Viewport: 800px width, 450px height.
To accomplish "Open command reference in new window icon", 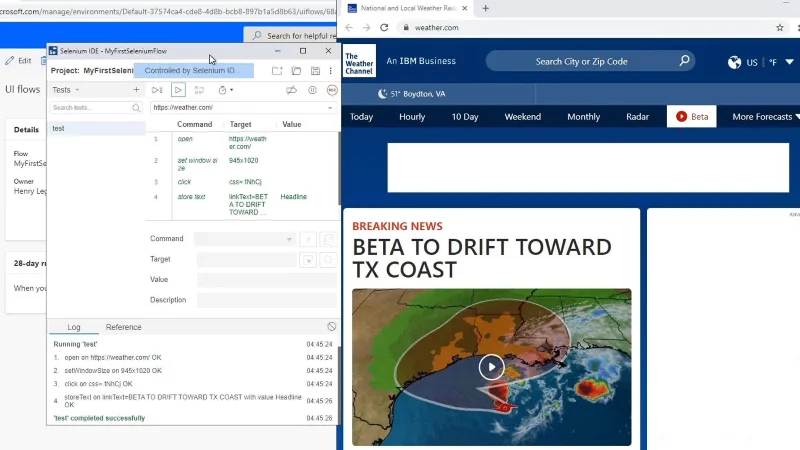I will coord(328,239).
